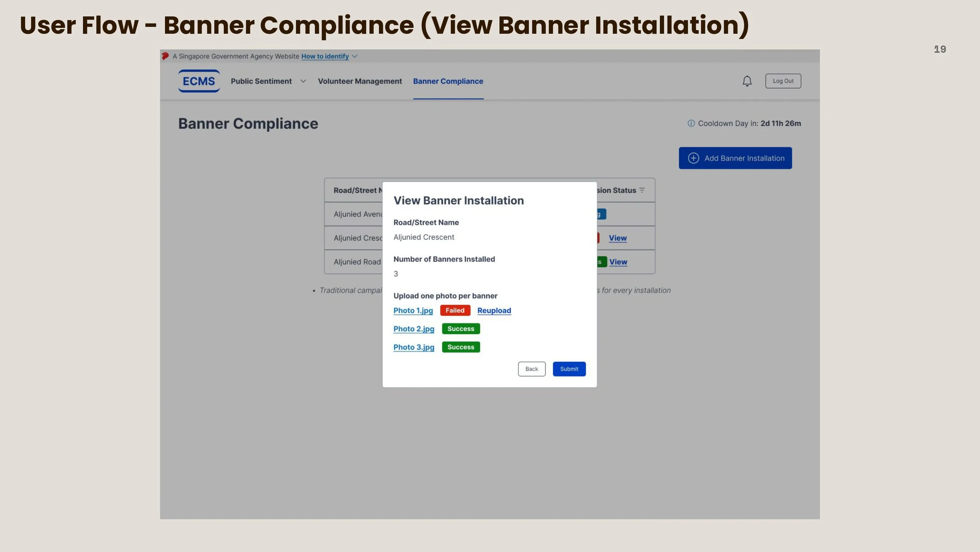Click the notification bell icon
This screenshot has width=980, height=552.
coord(747,81)
